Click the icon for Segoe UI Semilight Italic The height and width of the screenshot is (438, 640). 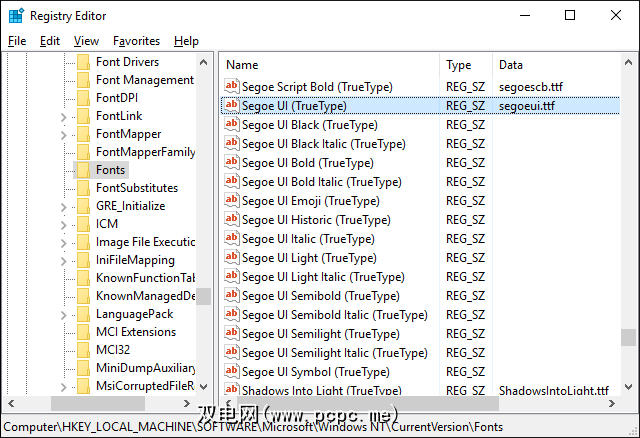231,352
